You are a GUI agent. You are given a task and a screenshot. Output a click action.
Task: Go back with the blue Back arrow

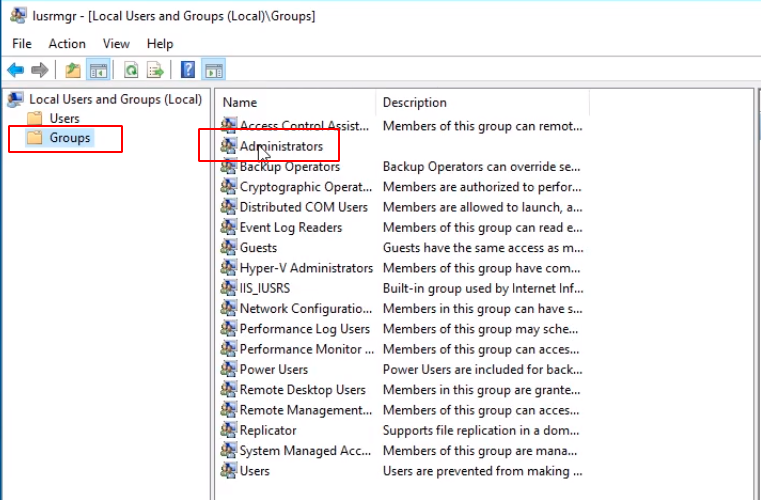(16, 70)
